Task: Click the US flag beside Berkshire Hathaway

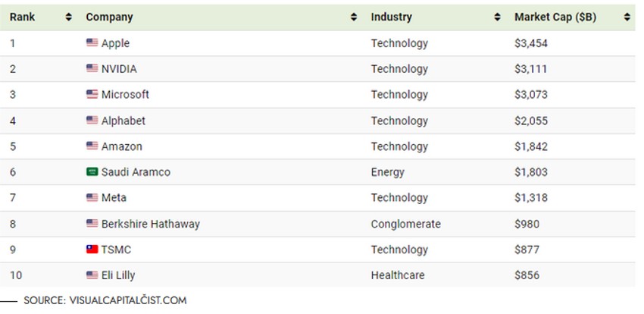Action: click(92, 224)
